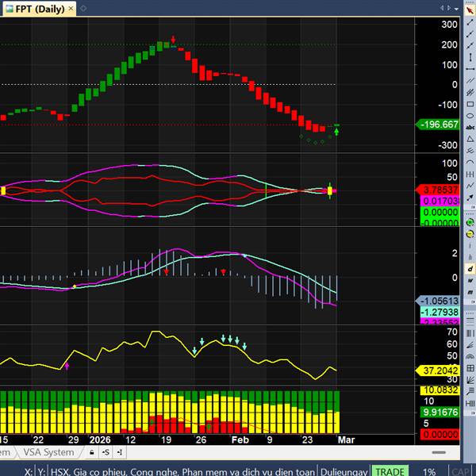Click the horizontal chart scrollbar thumb
Image resolution: width=476 pixels, height=476 pixels.
pyautogui.click(x=439, y=453)
